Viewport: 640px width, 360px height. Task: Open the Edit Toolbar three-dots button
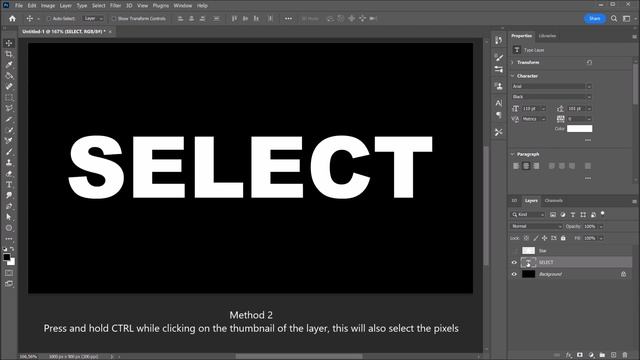[9, 239]
